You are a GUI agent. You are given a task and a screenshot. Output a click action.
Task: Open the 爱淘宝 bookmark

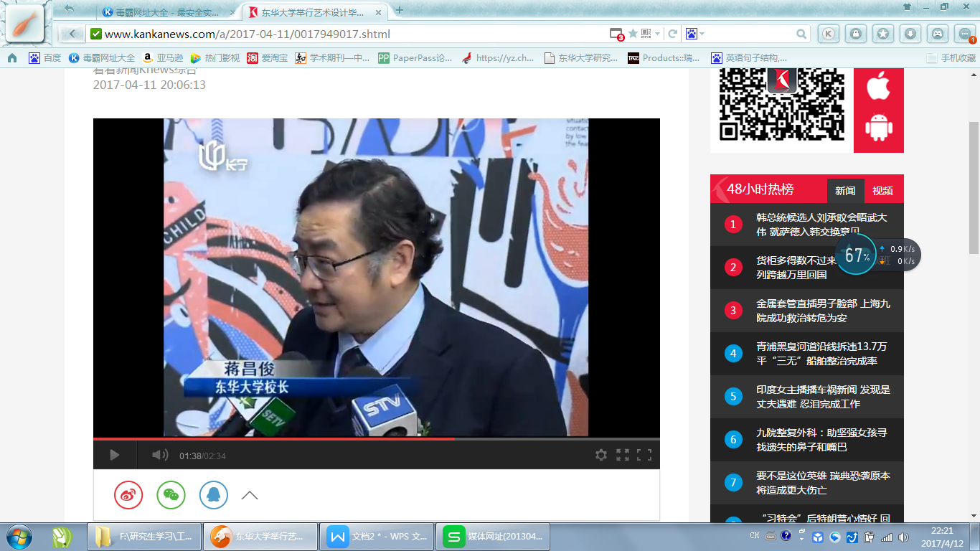pyautogui.click(x=268, y=58)
